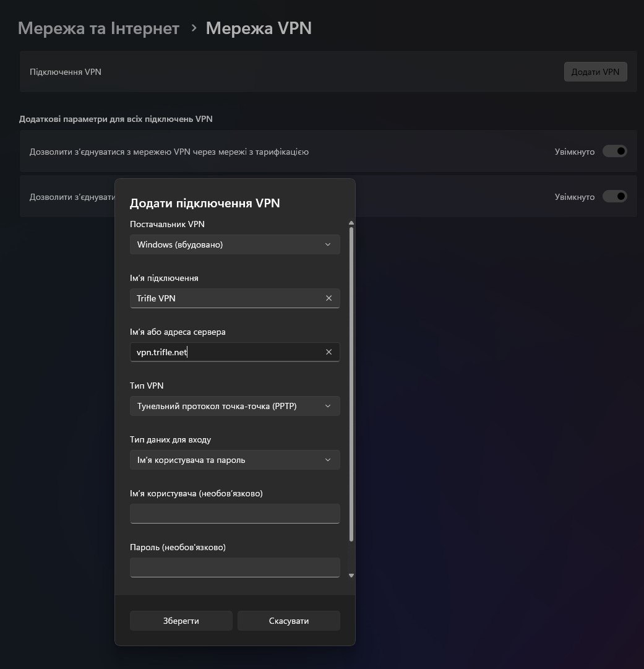Click the Увімкнено label in the metered networks row
The height and width of the screenshot is (669, 644).
575,152
